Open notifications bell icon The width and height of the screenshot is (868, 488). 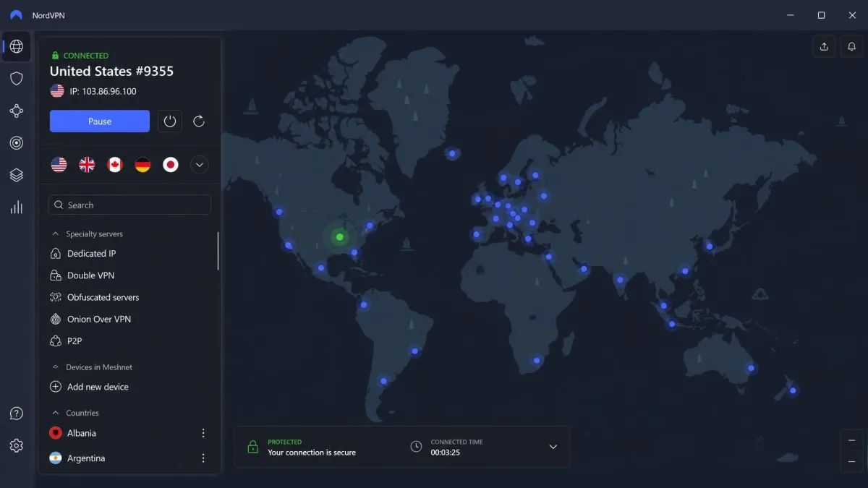852,46
